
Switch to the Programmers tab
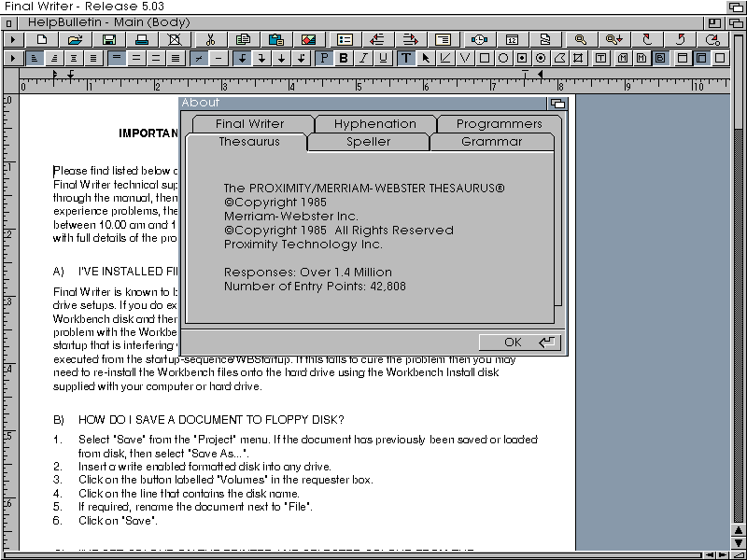click(x=500, y=124)
